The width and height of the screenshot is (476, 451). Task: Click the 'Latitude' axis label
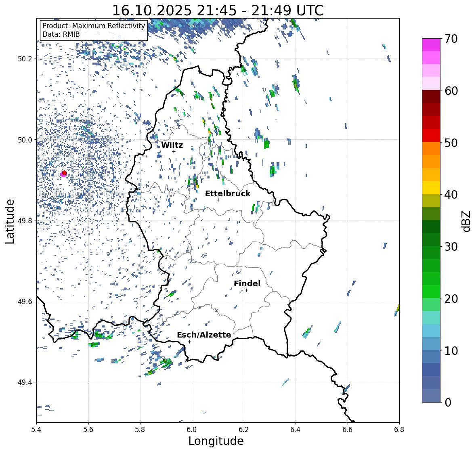(x=10, y=221)
